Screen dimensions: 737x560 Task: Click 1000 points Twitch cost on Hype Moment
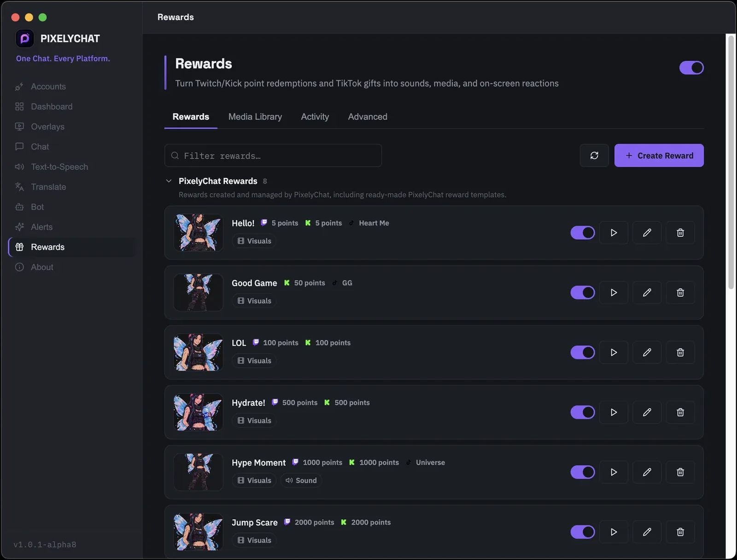click(x=322, y=462)
